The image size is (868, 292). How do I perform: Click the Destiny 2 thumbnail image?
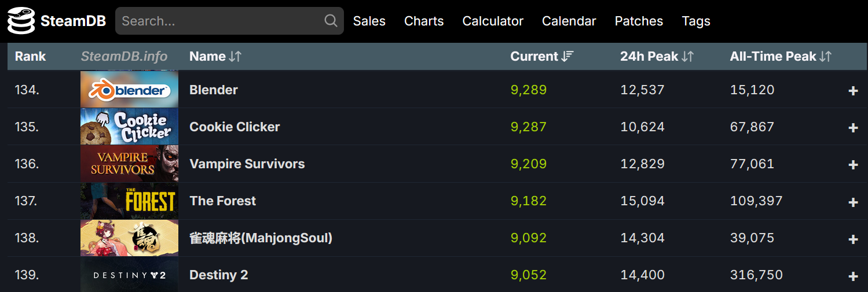[x=129, y=275]
